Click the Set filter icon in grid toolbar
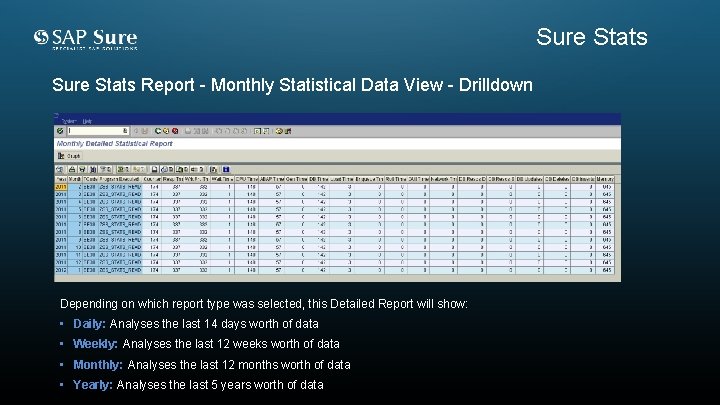 (x=103, y=169)
